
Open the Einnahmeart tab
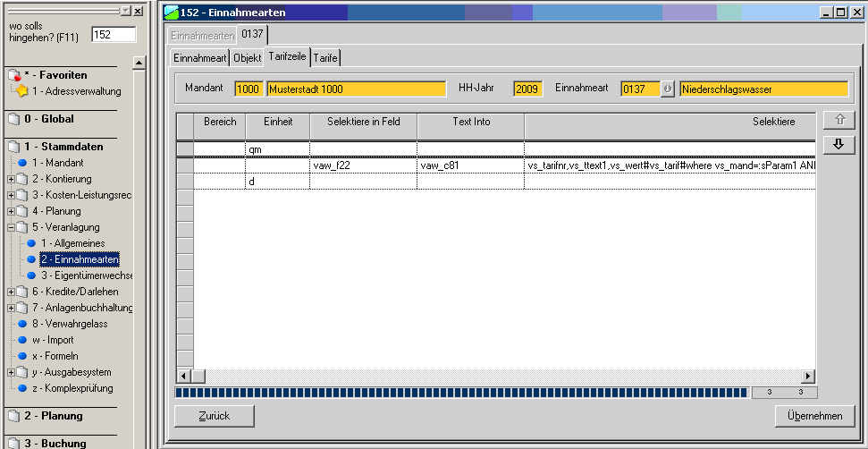point(199,58)
